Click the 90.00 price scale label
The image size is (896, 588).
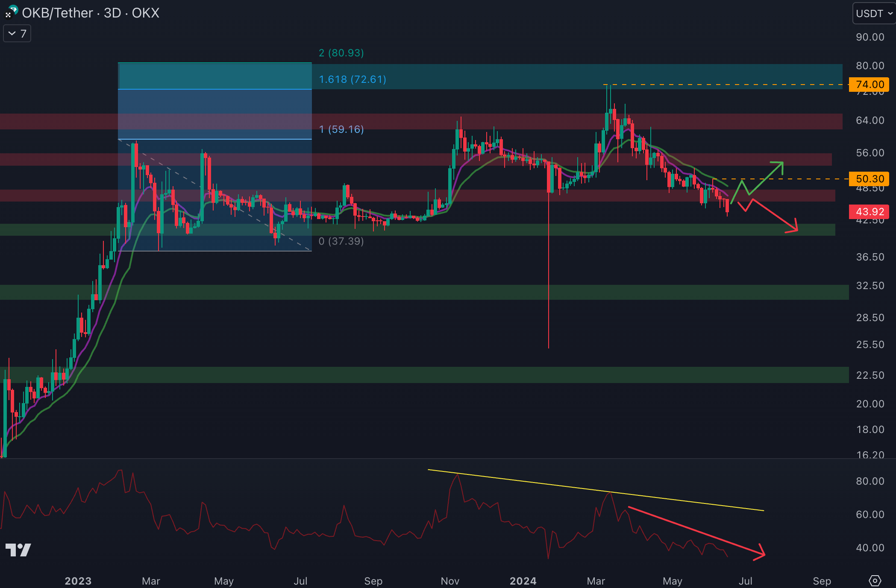pos(870,37)
